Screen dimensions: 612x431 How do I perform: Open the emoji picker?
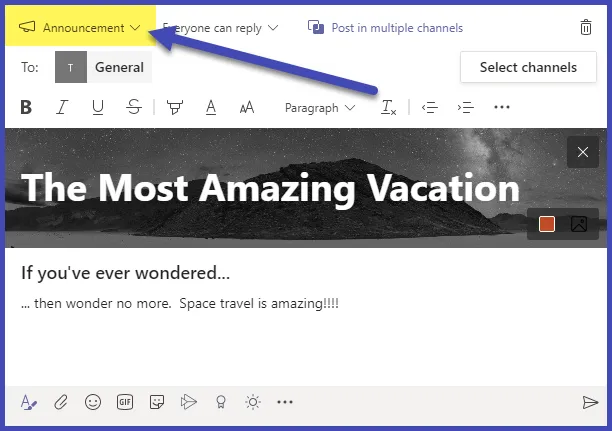(93, 402)
